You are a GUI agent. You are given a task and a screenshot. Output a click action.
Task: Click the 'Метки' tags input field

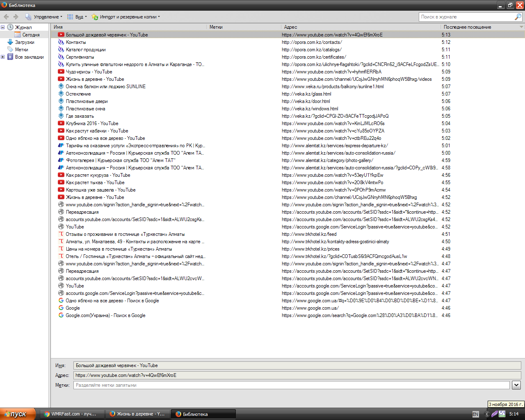[292, 385]
